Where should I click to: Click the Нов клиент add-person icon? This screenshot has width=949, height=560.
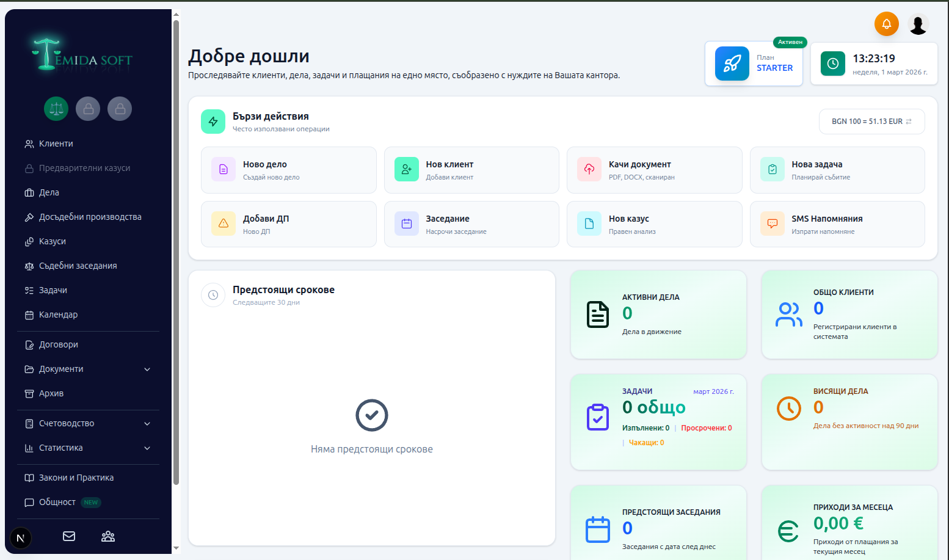pos(407,169)
